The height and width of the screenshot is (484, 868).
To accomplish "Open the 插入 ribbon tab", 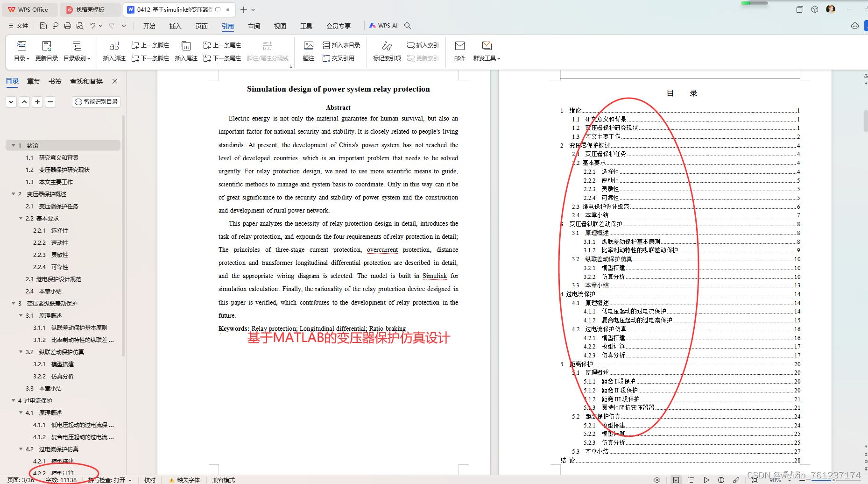I will (176, 26).
